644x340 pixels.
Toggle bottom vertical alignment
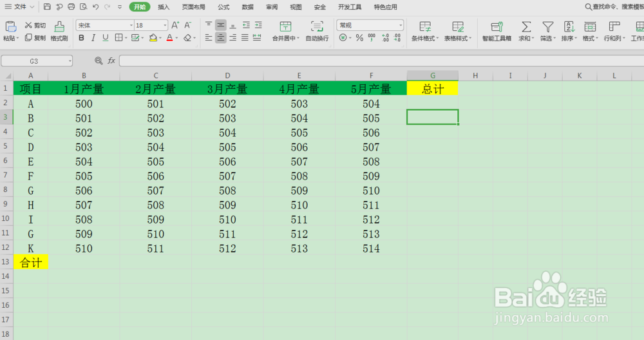tap(233, 25)
